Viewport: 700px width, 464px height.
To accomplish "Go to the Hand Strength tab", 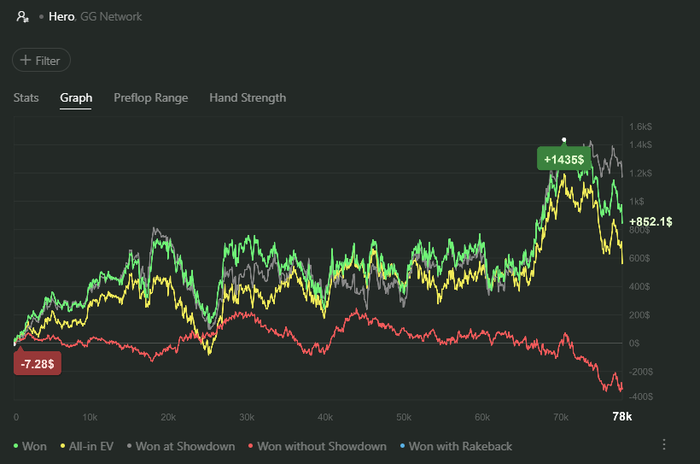I will tap(247, 98).
